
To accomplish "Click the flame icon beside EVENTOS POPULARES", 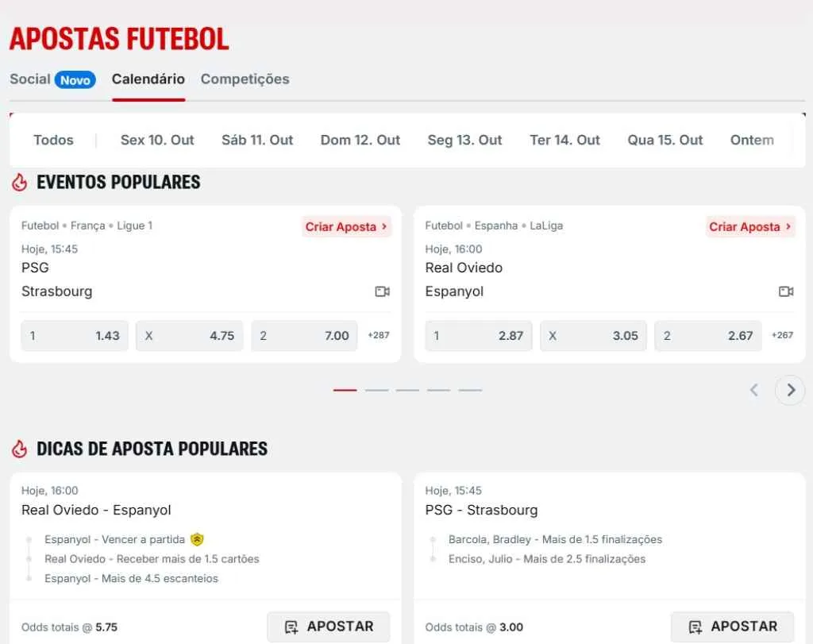I will pyautogui.click(x=20, y=182).
